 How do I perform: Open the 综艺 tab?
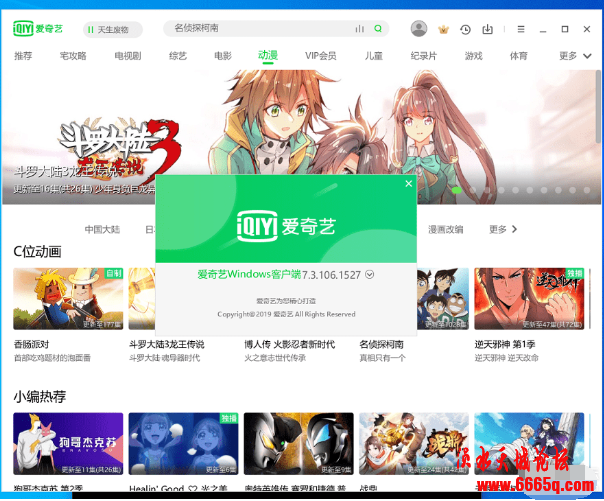coord(178,56)
